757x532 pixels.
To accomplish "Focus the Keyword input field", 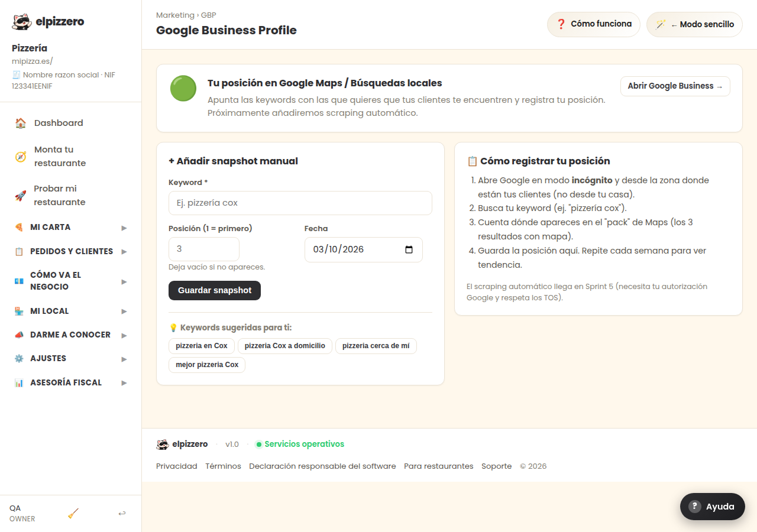I will click(x=300, y=203).
